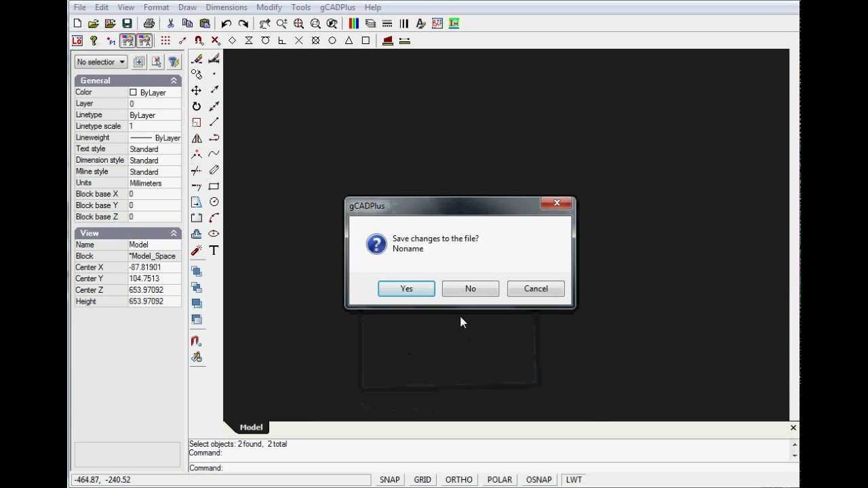Click Cancel in the save dialog
Image resolution: width=868 pixels, height=488 pixels.
(x=536, y=289)
